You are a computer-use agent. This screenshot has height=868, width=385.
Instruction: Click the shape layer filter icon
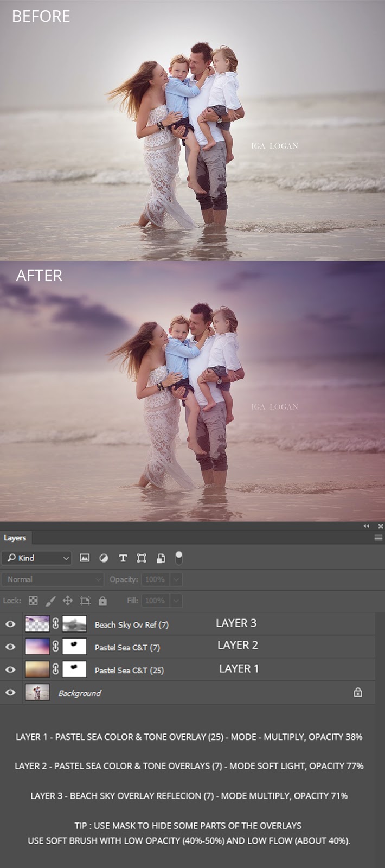[142, 558]
